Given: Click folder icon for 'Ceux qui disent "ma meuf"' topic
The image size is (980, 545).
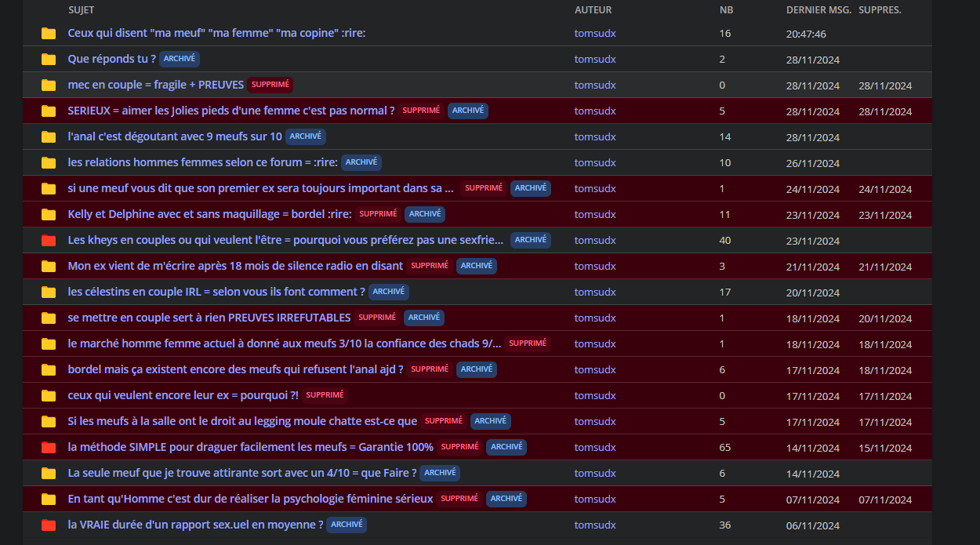Looking at the screenshot, I should (49, 33).
